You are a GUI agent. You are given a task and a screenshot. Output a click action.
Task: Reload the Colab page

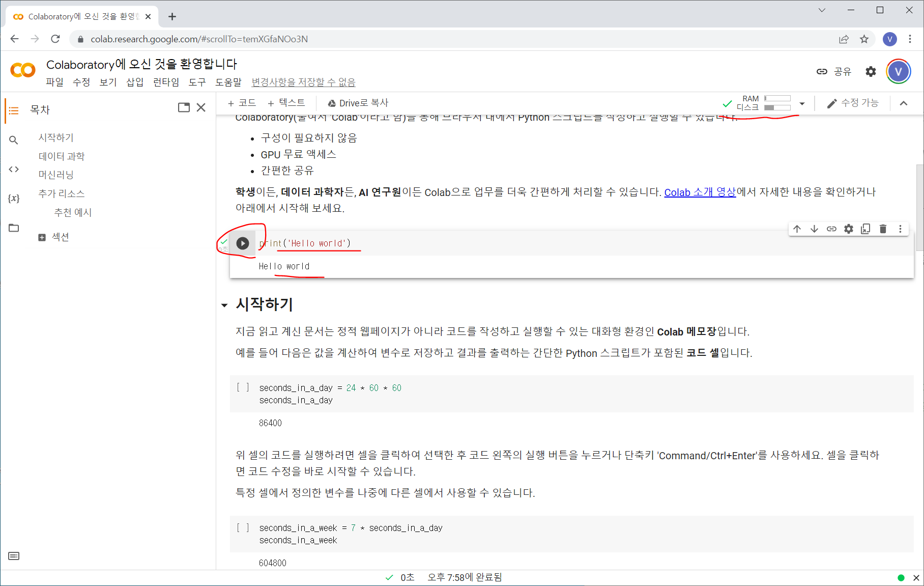pos(55,39)
